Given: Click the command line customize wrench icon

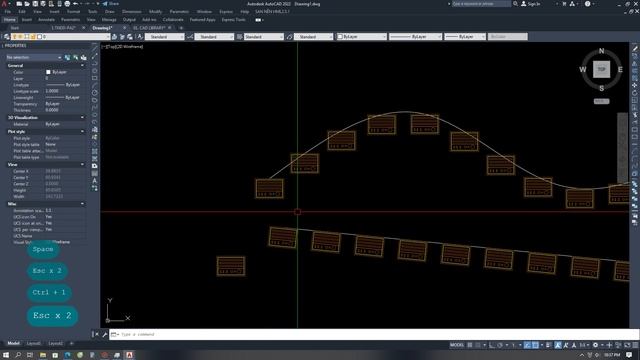Looking at the screenshot, I should [104, 334].
